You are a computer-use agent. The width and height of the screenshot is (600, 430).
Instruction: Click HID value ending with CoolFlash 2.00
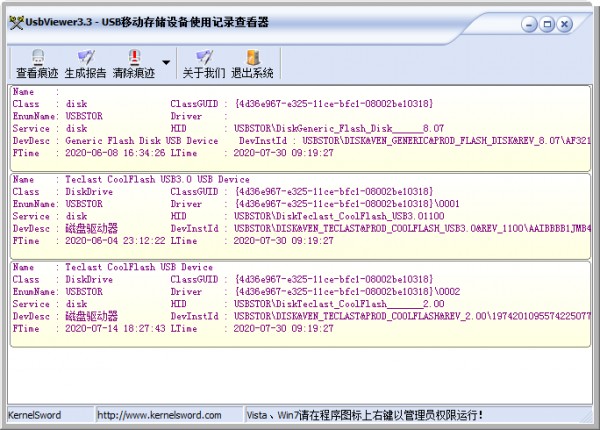pos(339,304)
